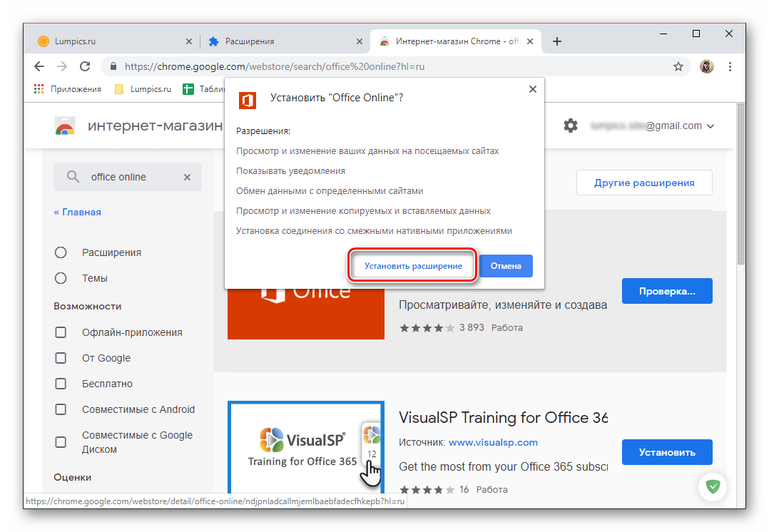The image size is (769, 532).
Task: Click the Работа category for Office Online
Action: pos(506,327)
